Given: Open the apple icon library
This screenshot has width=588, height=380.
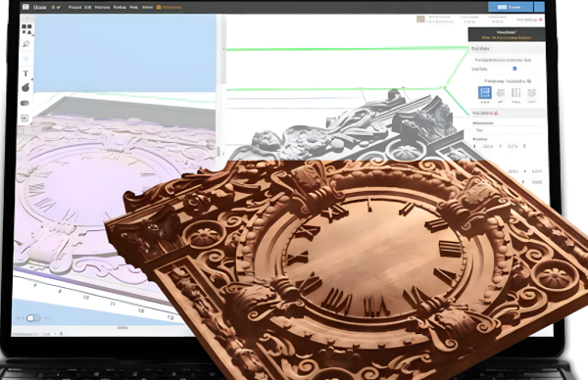Looking at the screenshot, I should coord(25,88).
